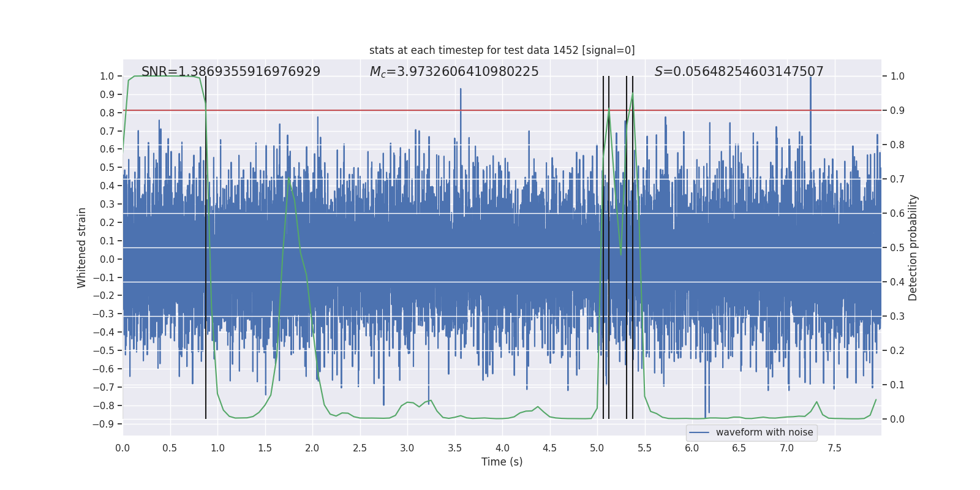Click the green probability peak near 1.75 seconds

click(288, 179)
